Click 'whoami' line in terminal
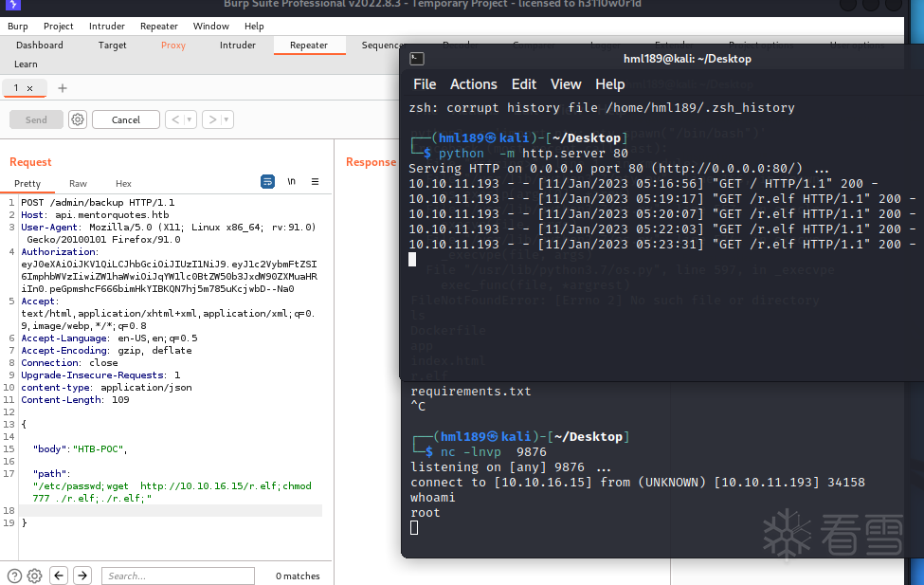The height and width of the screenshot is (585, 924). (432, 497)
